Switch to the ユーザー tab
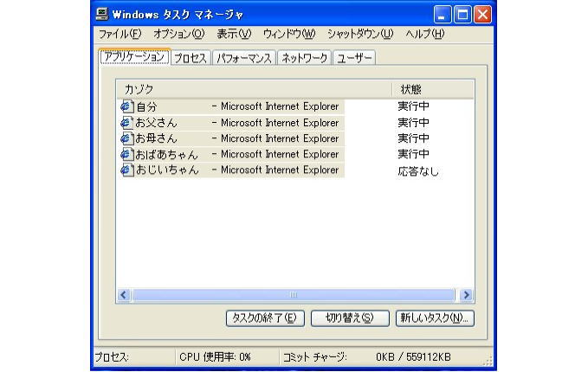The image size is (588, 372). 354,58
